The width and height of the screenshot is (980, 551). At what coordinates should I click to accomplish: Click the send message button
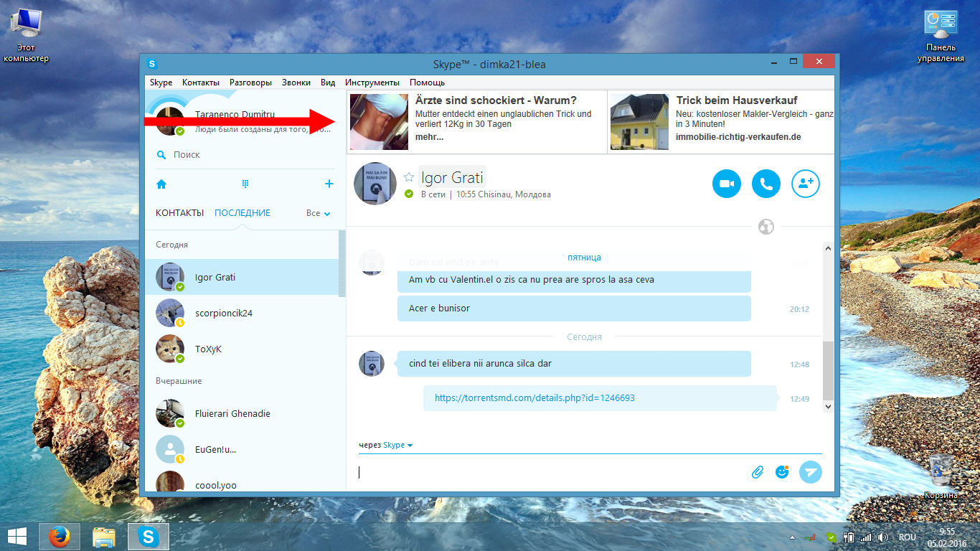[x=811, y=472]
